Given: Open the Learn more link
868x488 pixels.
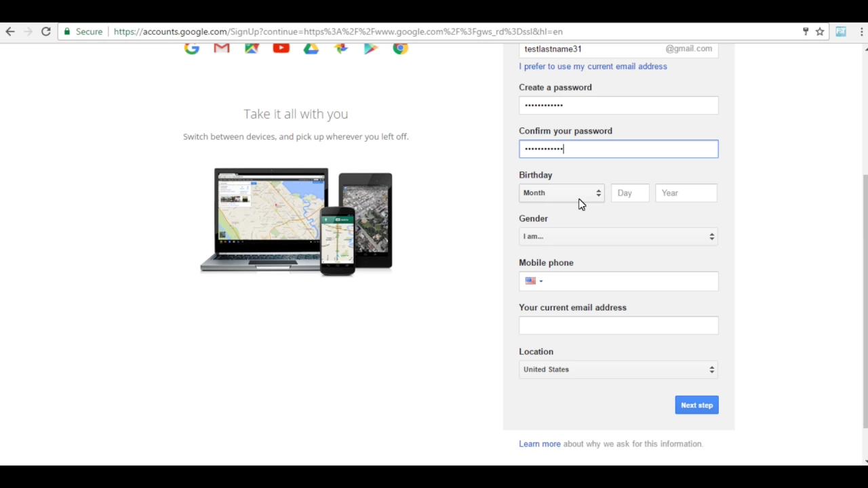Looking at the screenshot, I should pyautogui.click(x=540, y=444).
